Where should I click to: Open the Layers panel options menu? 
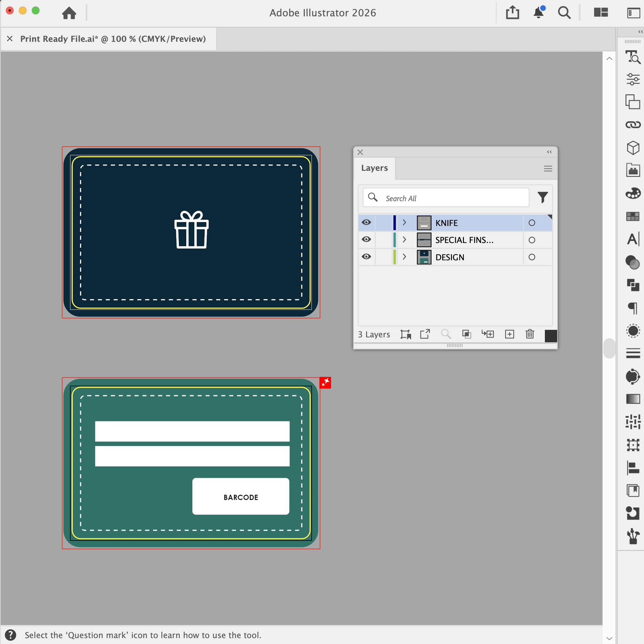(548, 169)
